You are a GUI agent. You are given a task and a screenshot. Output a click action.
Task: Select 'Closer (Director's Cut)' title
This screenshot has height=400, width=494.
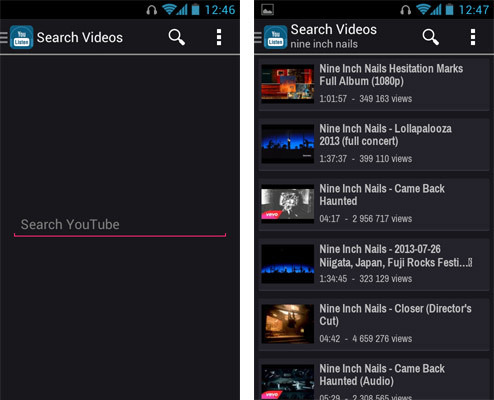(x=395, y=315)
